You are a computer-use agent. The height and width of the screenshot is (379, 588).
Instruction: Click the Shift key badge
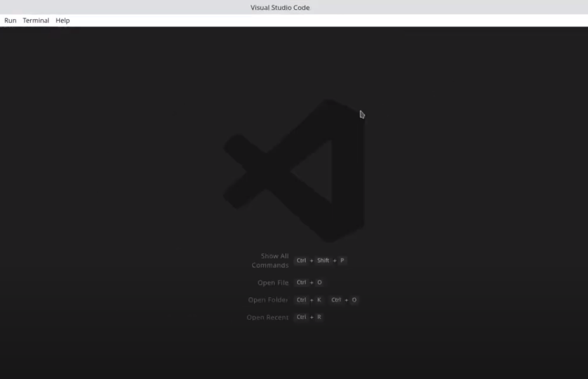click(323, 260)
